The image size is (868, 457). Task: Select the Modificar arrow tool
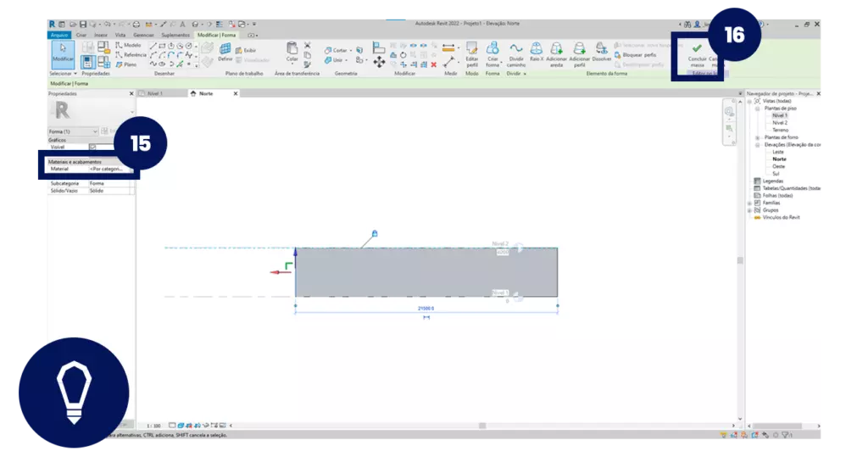pos(63,53)
